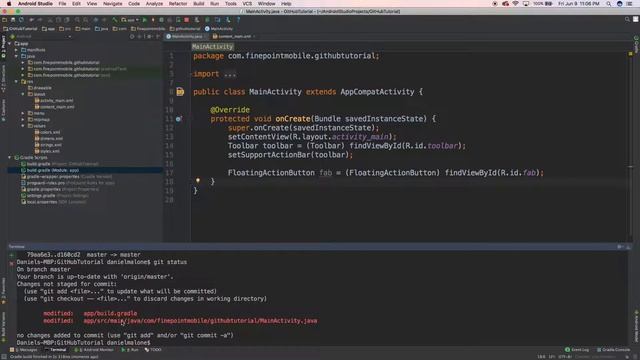Open activity_main.xml in project tree
Image resolution: width=640 pixels, height=360 pixels.
coord(54,100)
